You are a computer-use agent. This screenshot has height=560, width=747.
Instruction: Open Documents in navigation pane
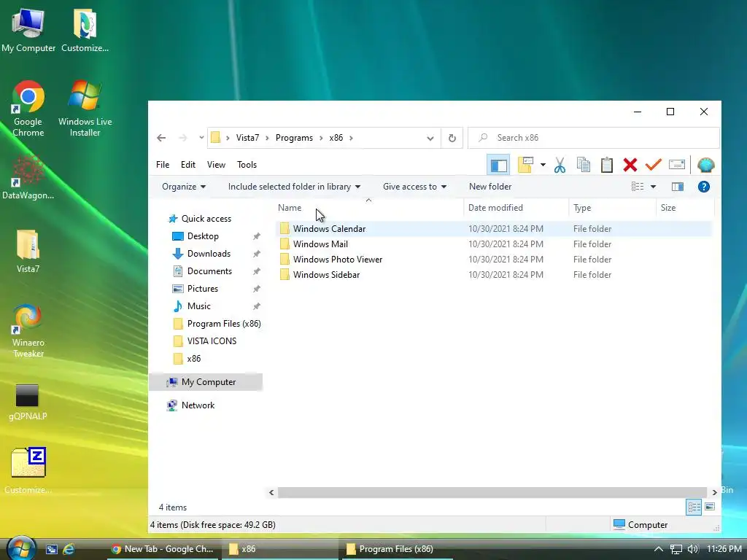click(209, 271)
